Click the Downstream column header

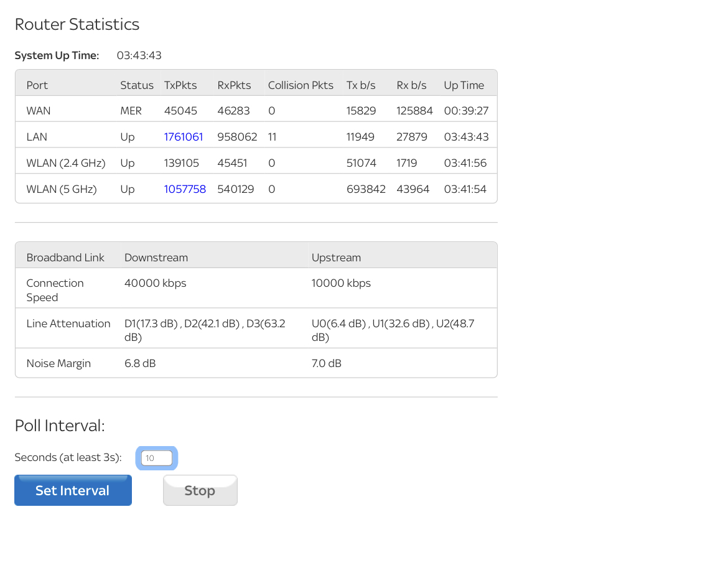pos(156,258)
